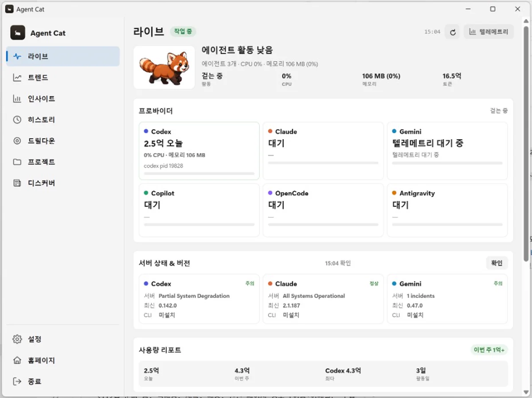Maximize the Agent Cat window
This screenshot has height=398, width=532.
click(493, 9)
